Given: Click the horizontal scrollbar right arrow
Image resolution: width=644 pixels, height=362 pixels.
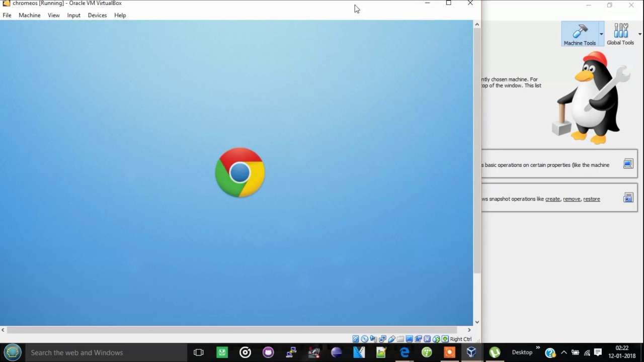Looking at the screenshot, I should (469, 330).
